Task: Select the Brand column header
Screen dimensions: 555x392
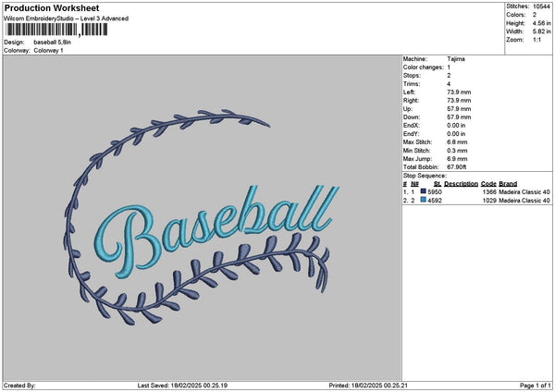Action: click(508, 183)
